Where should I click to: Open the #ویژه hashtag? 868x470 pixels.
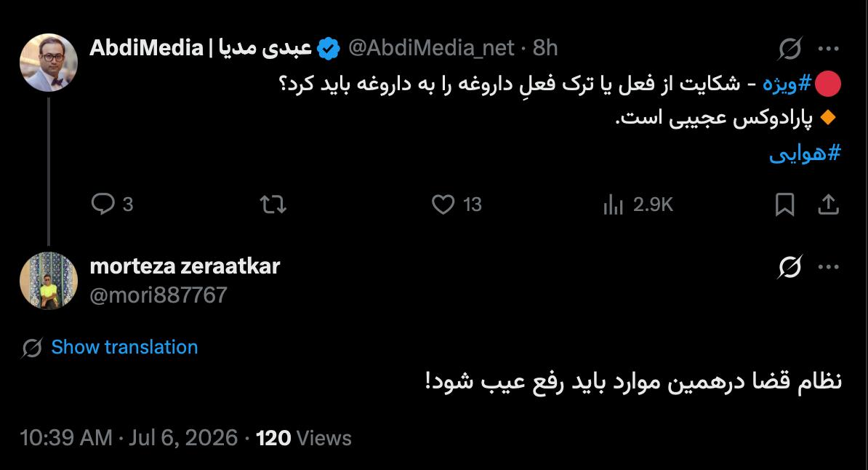coord(787,84)
